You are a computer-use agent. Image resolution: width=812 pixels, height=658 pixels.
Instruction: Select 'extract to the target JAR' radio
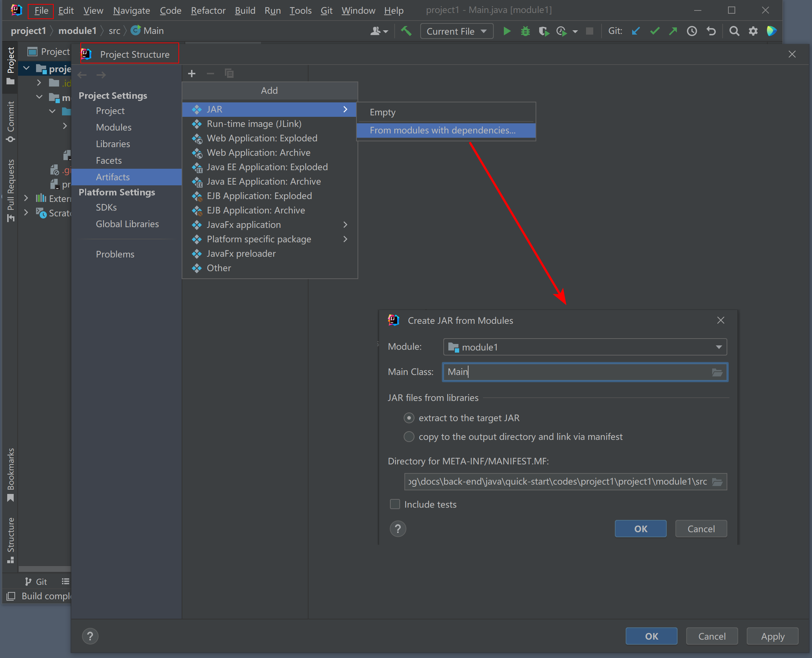[x=409, y=418]
